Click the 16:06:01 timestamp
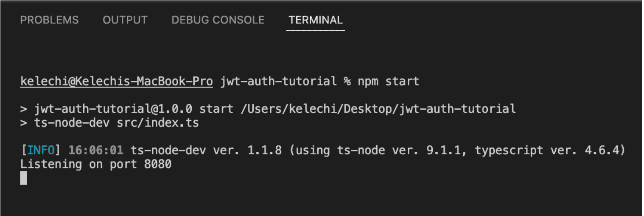The width and height of the screenshot is (644, 216). point(96,150)
